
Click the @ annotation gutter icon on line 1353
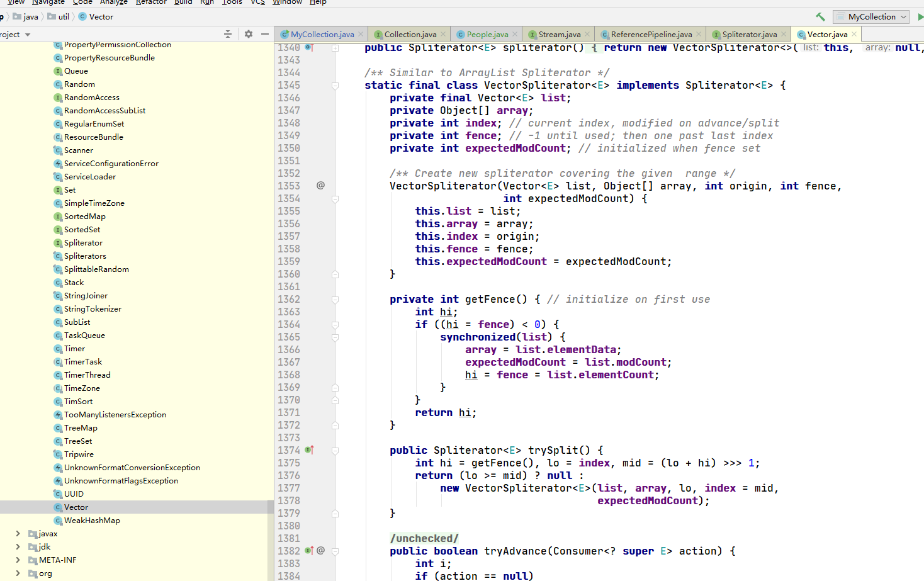tap(320, 186)
